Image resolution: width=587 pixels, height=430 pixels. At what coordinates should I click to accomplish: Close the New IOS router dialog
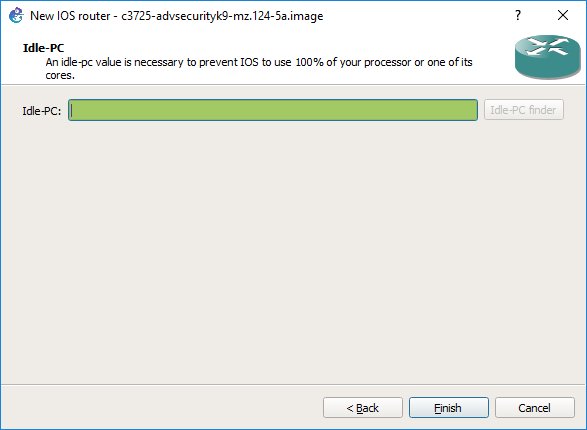click(x=563, y=15)
